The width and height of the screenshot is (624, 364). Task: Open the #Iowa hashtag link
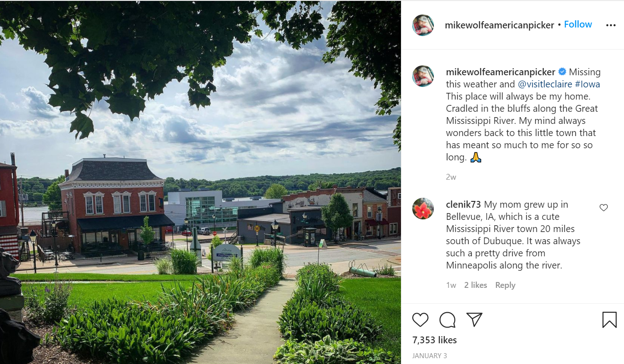[x=587, y=84]
